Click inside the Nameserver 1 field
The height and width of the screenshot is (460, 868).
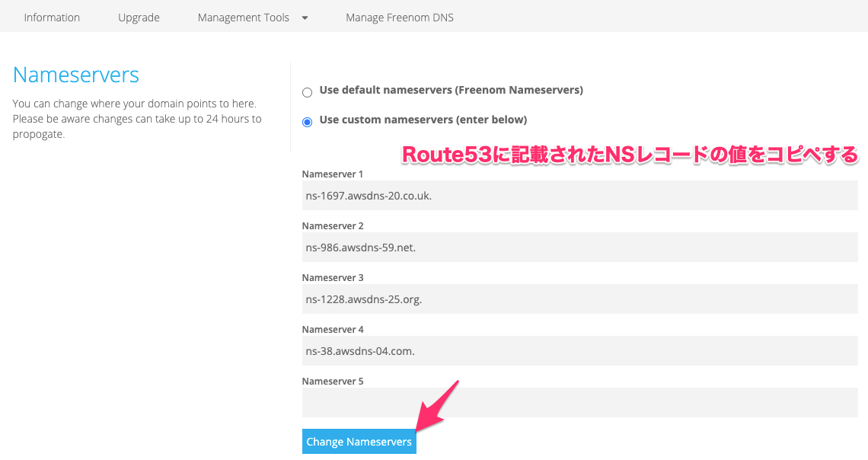click(x=579, y=195)
